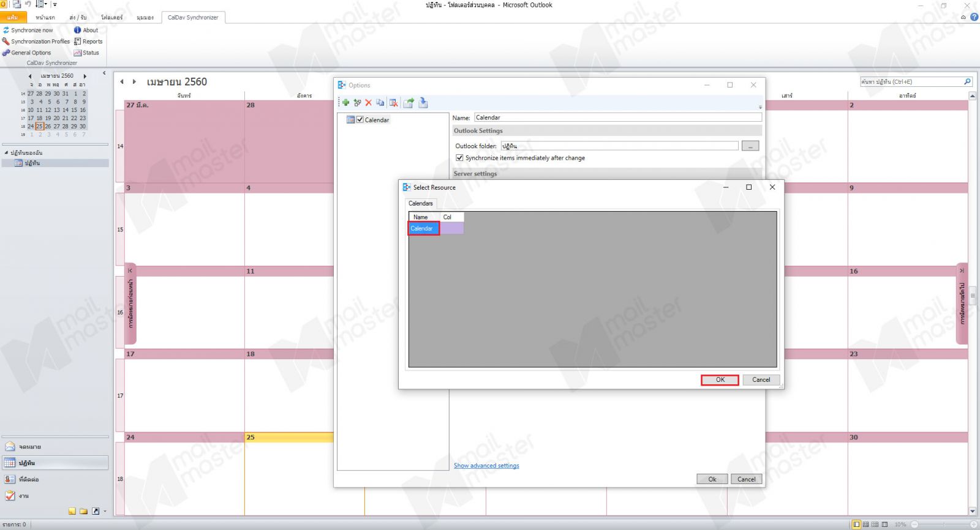
Task: Open the Tasks (งาน) navigation pane
Action: pos(55,496)
